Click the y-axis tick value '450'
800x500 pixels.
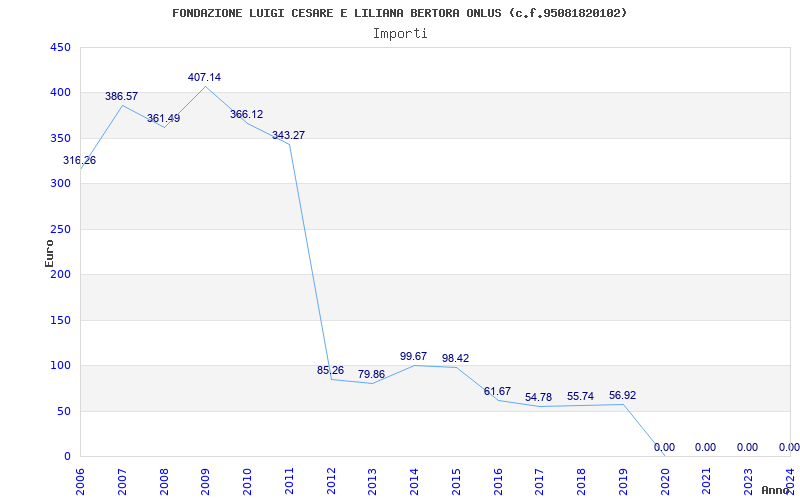click(x=60, y=47)
